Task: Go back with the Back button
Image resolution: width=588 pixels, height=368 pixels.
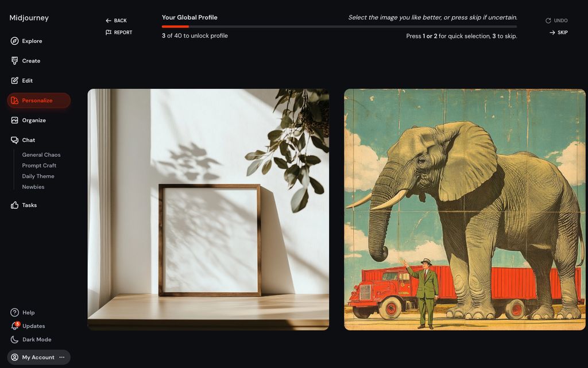Action: pyautogui.click(x=116, y=21)
